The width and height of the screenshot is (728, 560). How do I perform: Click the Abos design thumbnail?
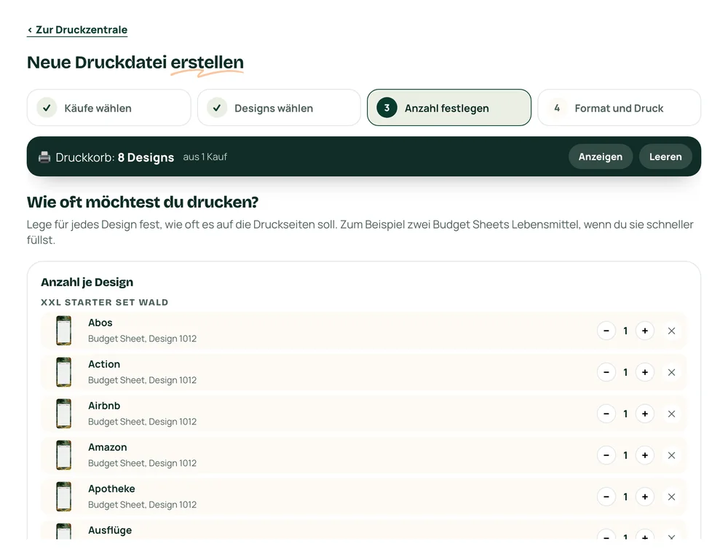pyautogui.click(x=63, y=331)
